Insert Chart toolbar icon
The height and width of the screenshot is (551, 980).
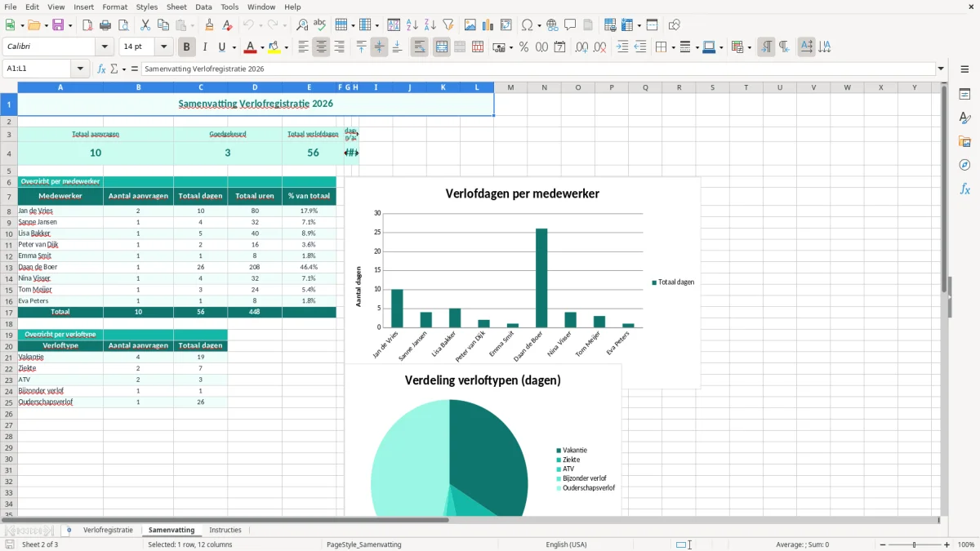(488, 25)
